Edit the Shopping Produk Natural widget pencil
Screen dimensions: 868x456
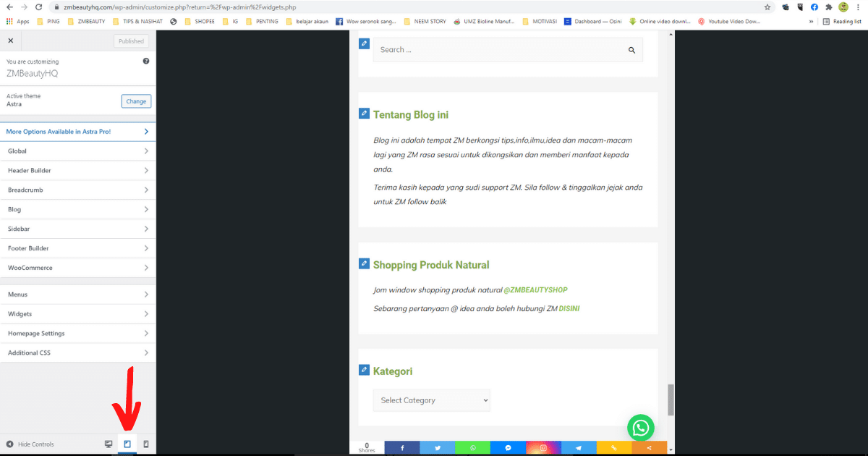point(364,263)
